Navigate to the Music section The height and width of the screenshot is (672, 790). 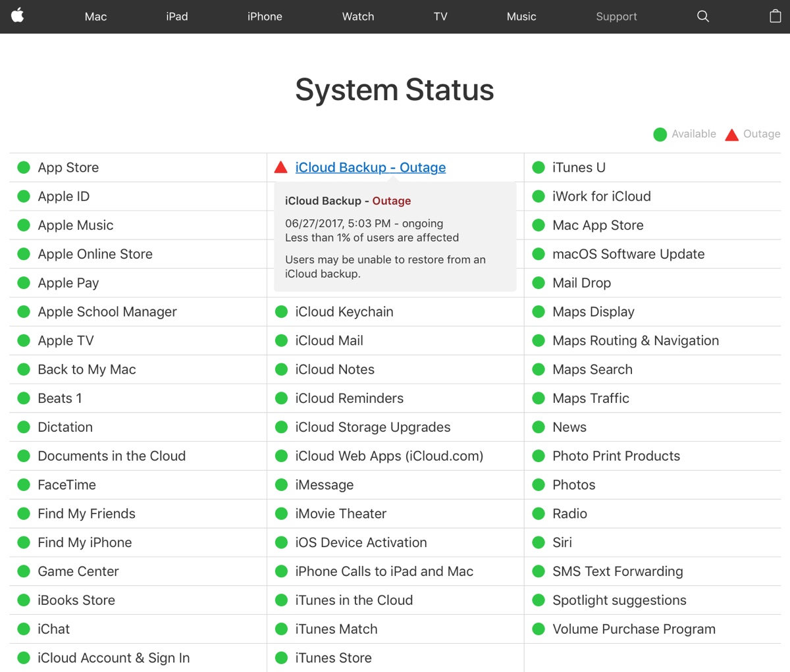(521, 16)
